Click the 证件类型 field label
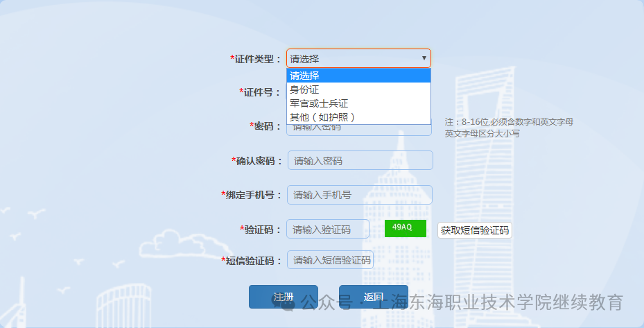 pyautogui.click(x=256, y=59)
